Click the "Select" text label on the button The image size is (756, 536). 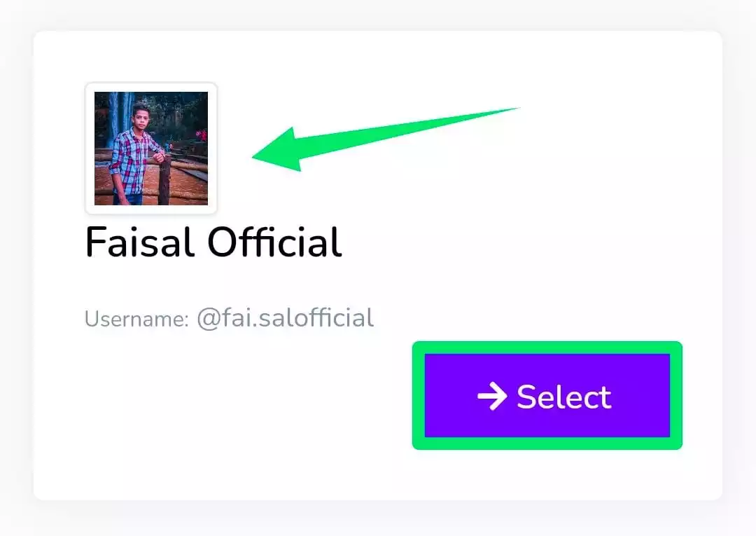click(x=564, y=397)
